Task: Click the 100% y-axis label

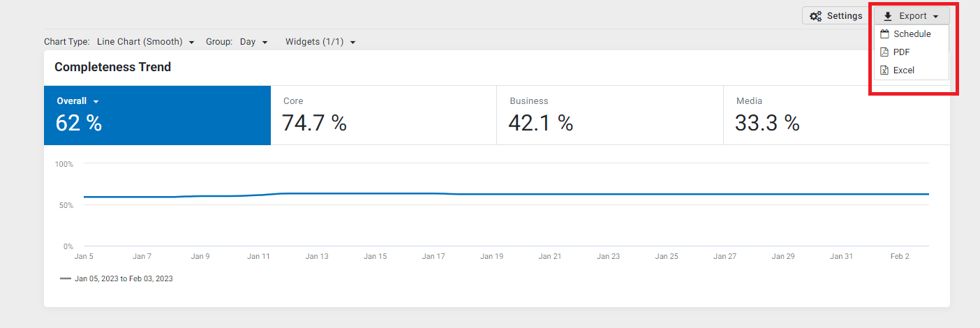Action: [64, 164]
